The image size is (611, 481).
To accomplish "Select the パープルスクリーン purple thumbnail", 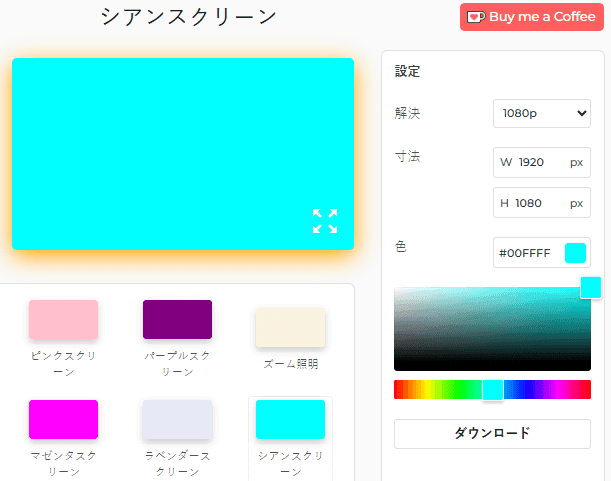I will pyautogui.click(x=177, y=319).
